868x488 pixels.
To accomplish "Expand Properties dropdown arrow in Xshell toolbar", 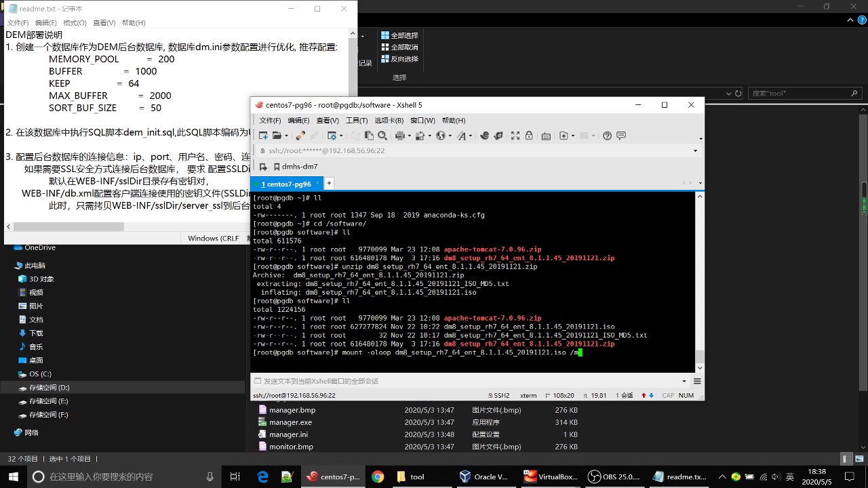I will point(342,136).
